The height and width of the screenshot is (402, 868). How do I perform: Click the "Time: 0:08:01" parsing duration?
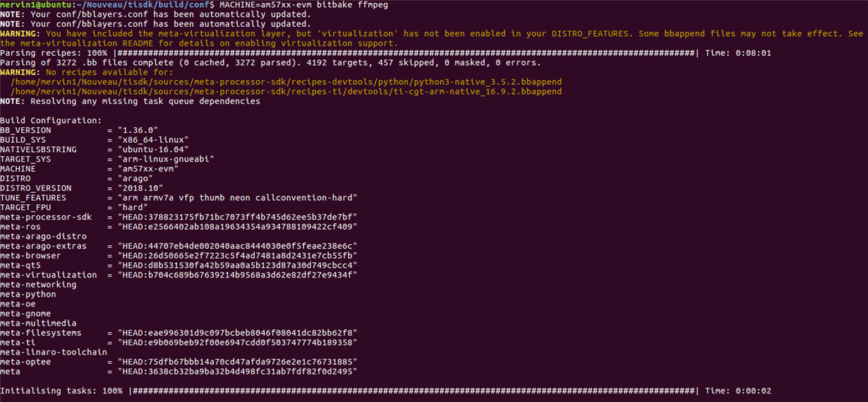(738, 53)
